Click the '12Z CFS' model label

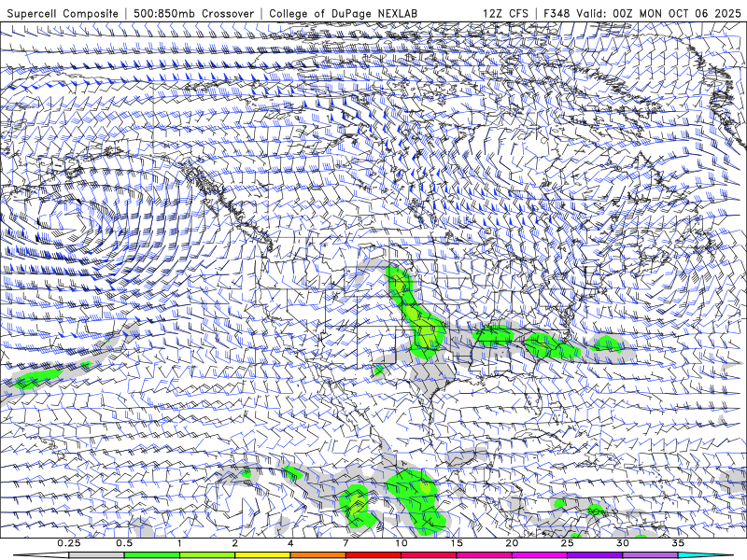pyautogui.click(x=505, y=14)
